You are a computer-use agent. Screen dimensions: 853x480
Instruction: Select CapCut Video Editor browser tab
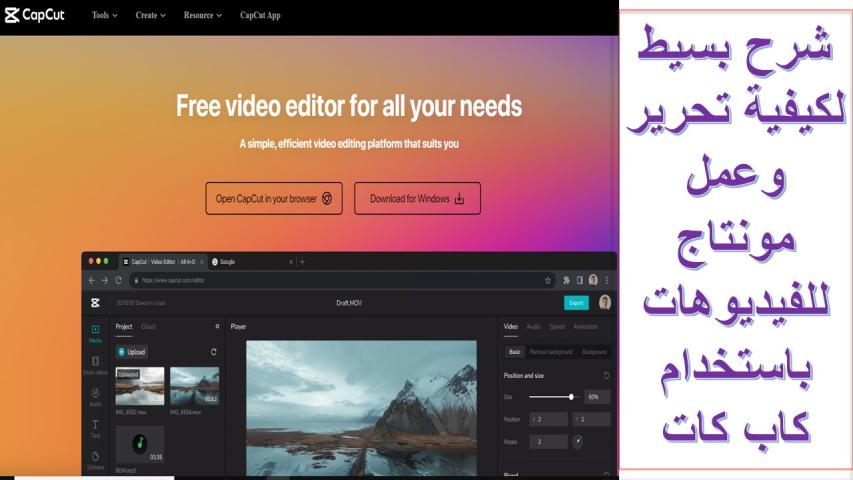pos(163,262)
